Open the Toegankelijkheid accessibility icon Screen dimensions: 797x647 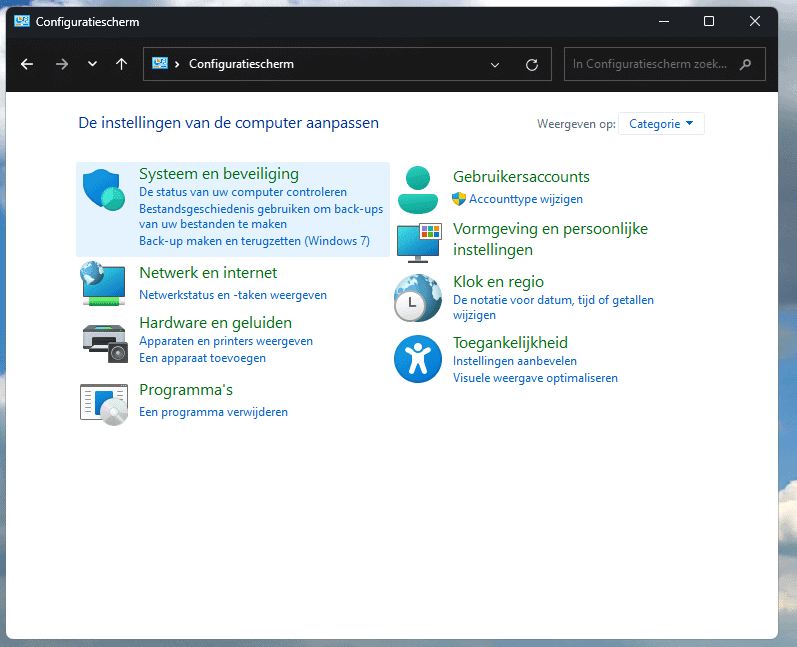pos(417,359)
